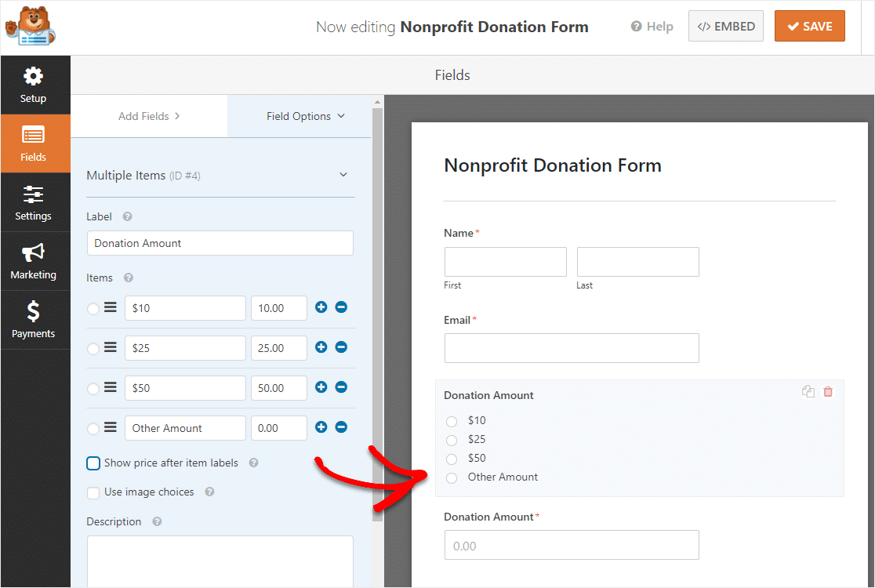The width and height of the screenshot is (875, 588).
Task: Click the 10.00 price input
Action: pos(279,308)
